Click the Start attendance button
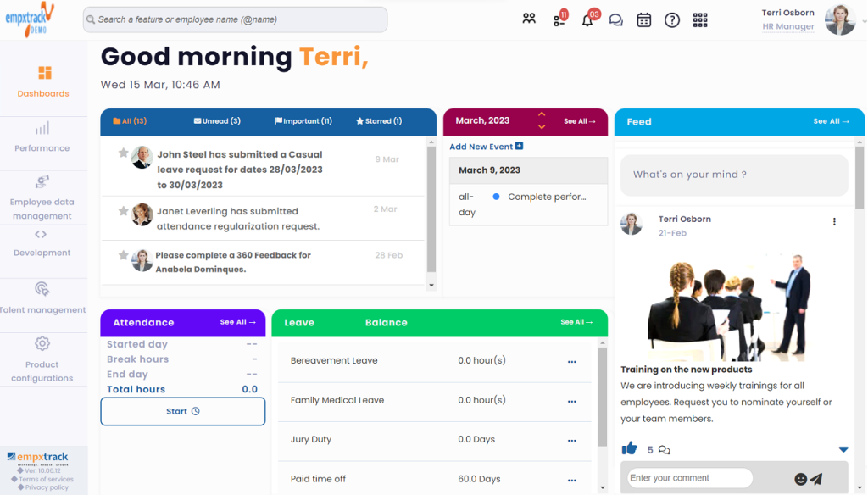This screenshot has width=868, height=495. point(182,411)
